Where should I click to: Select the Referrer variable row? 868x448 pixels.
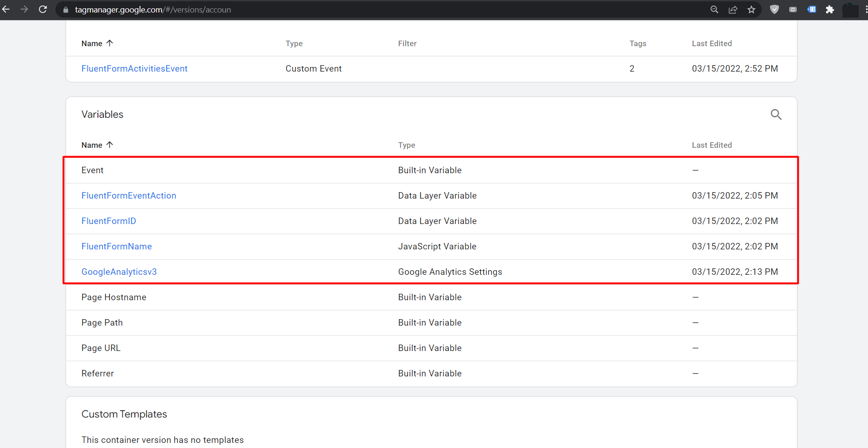click(431, 374)
